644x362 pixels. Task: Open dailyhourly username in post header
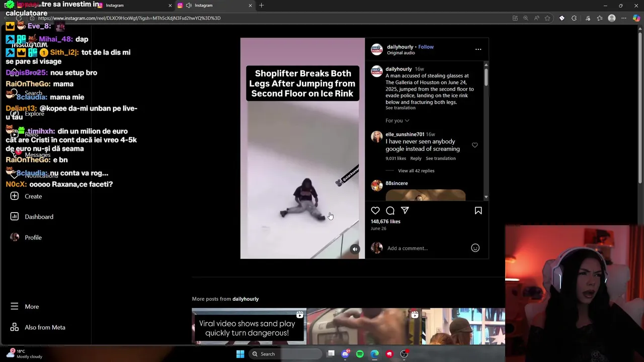tap(400, 47)
